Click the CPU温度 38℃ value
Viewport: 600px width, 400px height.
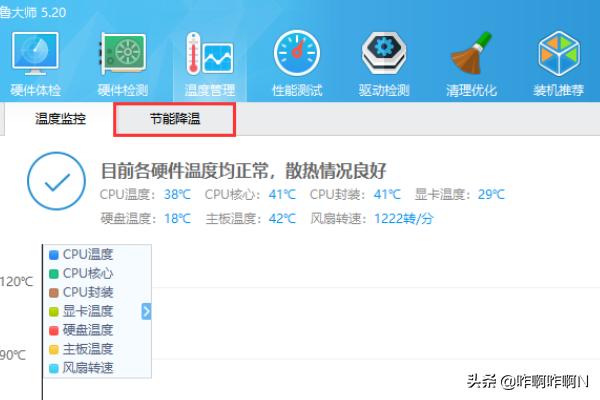coord(177,194)
